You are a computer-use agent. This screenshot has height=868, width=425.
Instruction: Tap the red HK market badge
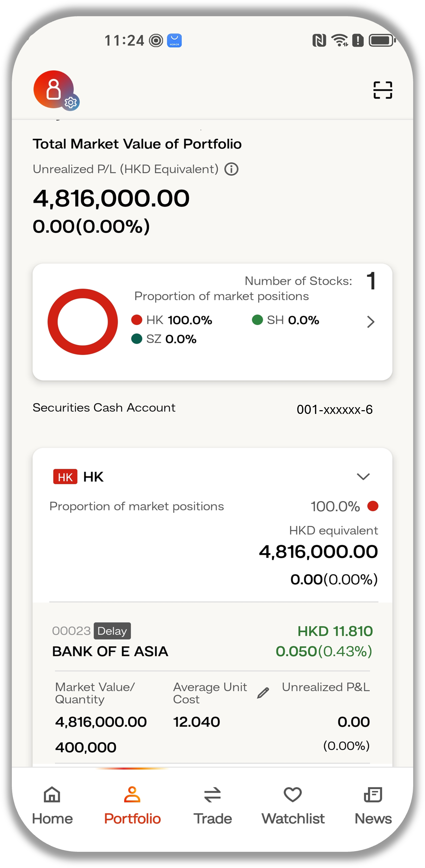coord(65,477)
